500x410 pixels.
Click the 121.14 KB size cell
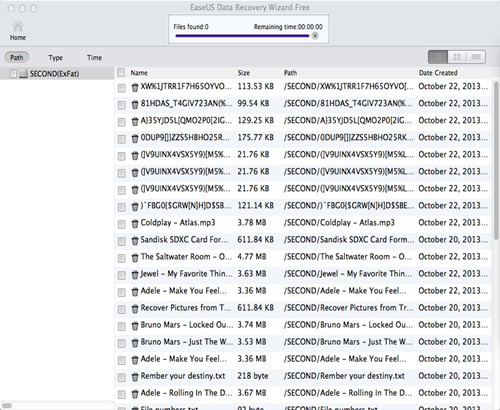click(x=256, y=206)
